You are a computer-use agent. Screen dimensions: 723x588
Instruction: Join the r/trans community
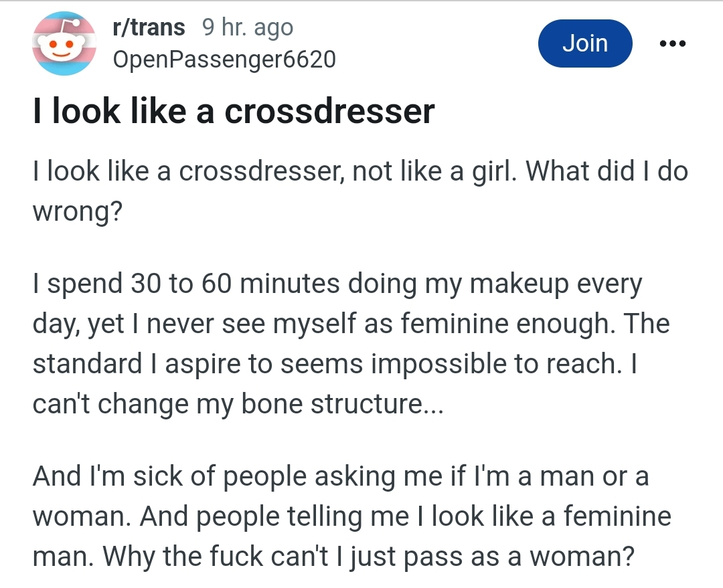coord(585,43)
